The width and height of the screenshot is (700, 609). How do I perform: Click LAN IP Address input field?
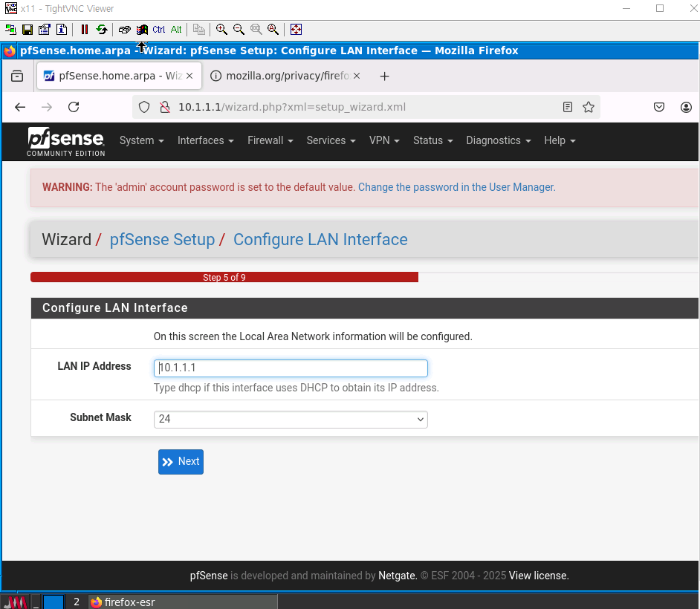point(291,368)
